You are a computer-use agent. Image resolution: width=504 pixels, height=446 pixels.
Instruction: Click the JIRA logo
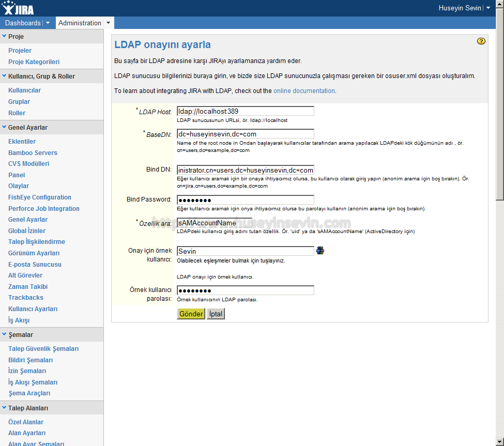point(18,8)
